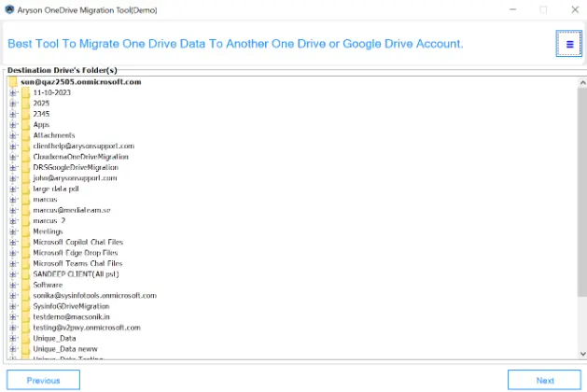Select testing@v2pwy.onmicrosoft.com folder
The width and height of the screenshot is (587, 392).
coord(87,328)
